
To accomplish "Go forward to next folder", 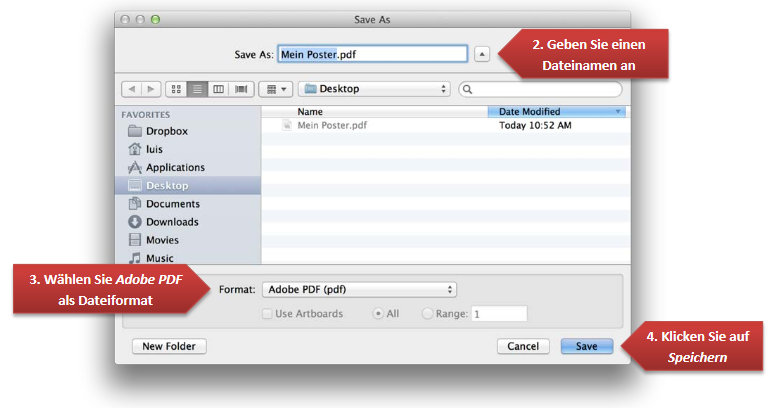I will pyautogui.click(x=150, y=89).
